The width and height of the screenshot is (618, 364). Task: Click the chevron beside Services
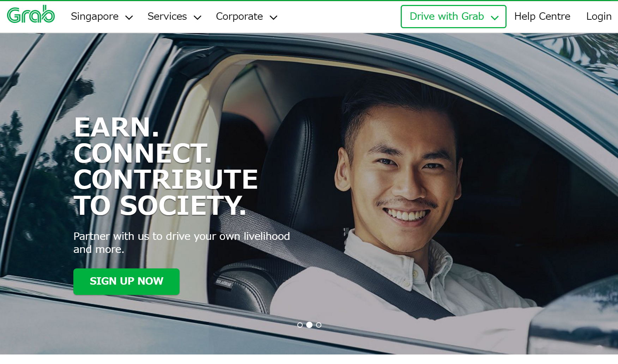click(x=198, y=17)
